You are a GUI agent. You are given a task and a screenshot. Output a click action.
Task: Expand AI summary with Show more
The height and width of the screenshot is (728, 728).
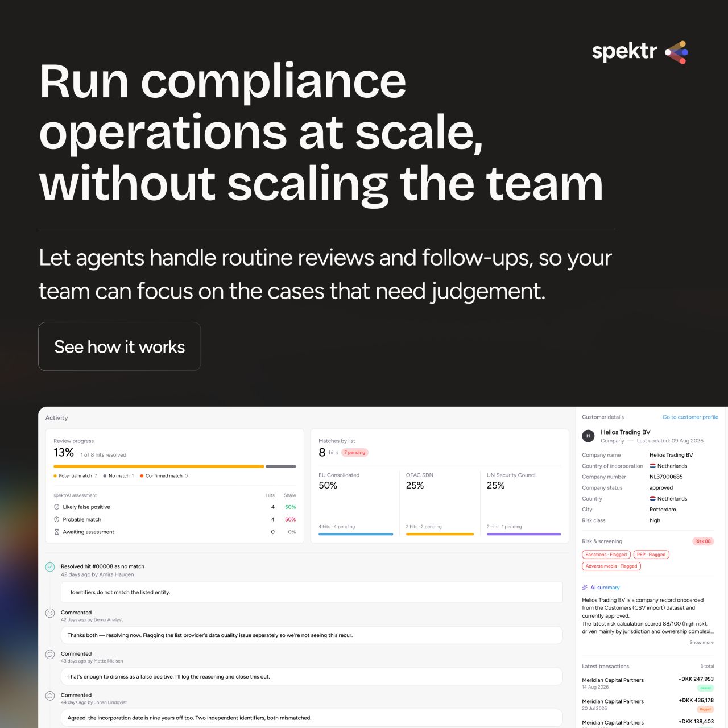(x=701, y=642)
